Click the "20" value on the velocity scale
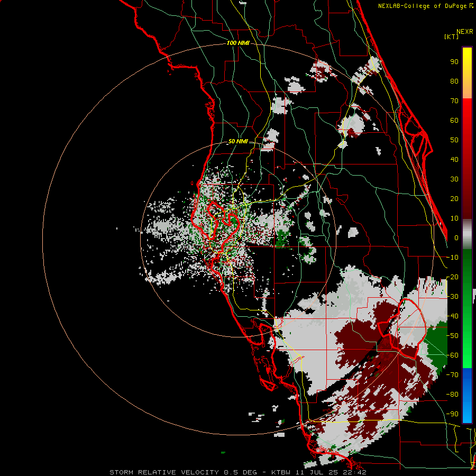This screenshot has width=476, height=476. coord(454,199)
